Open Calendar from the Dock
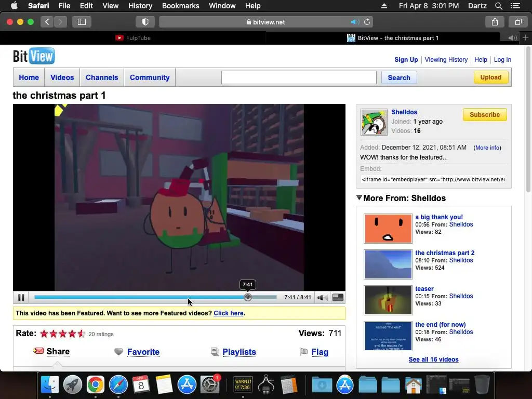Viewport: 532px width, 399px height. point(141,385)
